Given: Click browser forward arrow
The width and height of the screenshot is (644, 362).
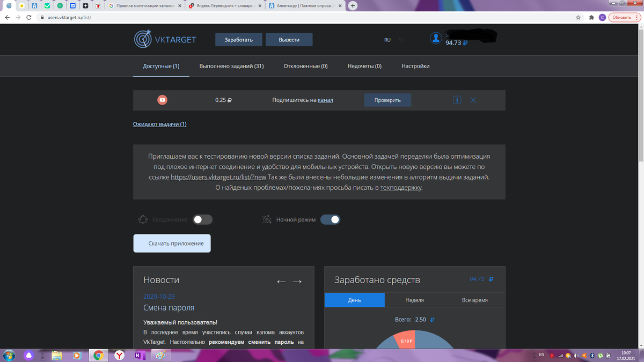Looking at the screenshot, I should (18, 17).
